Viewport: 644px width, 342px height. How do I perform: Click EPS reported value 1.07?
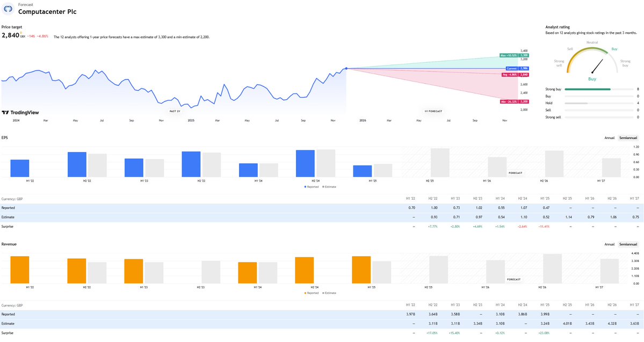point(523,208)
